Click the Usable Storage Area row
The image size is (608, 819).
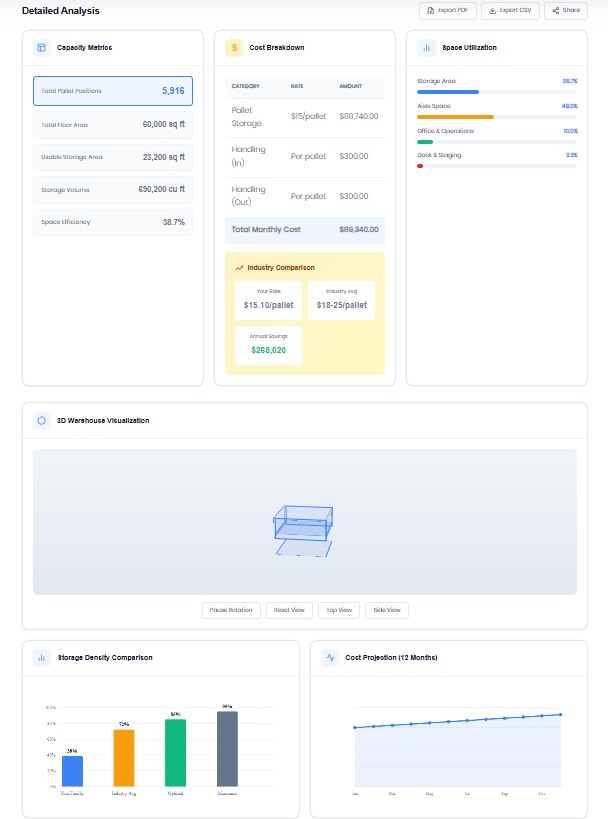coord(113,157)
